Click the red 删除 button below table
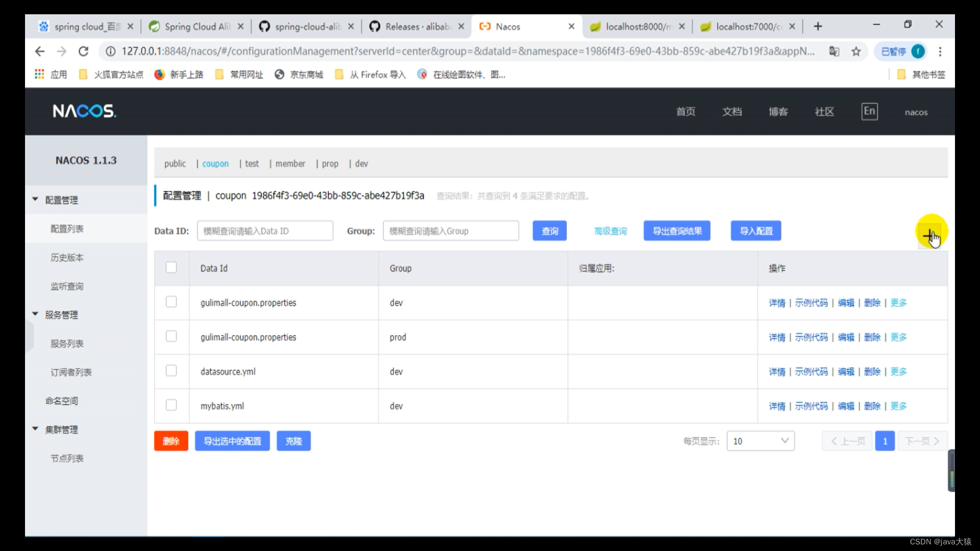This screenshot has width=980, height=551. (x=171, y=441)
